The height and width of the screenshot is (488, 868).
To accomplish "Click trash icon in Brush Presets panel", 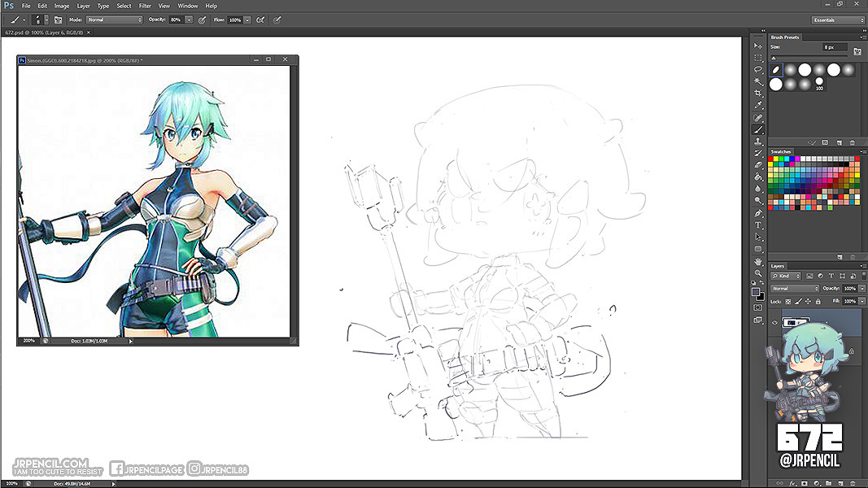I will (852, 143).
